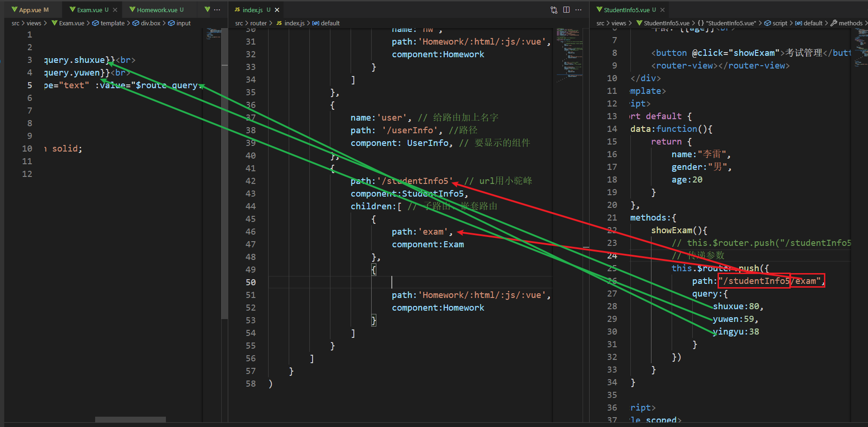Click line number 5 in Exam.vue
Image resolution: width=868 pixels, height=427 pixels.
tap(30, 85)
